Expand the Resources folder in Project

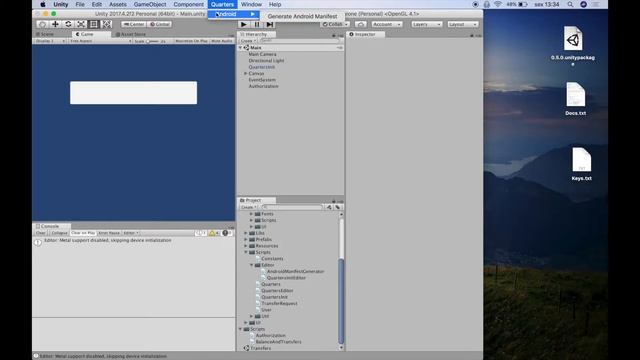[x=246, y=246]
